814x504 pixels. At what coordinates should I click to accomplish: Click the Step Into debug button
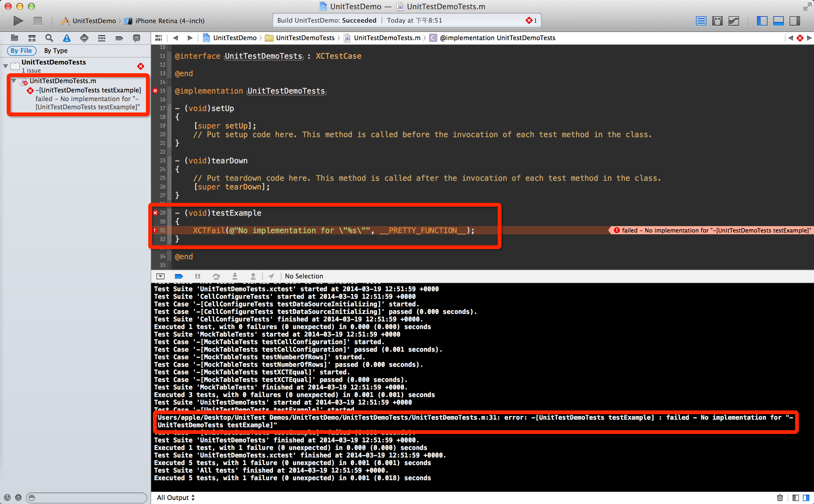pyautogui.click(x=235, y=276)
